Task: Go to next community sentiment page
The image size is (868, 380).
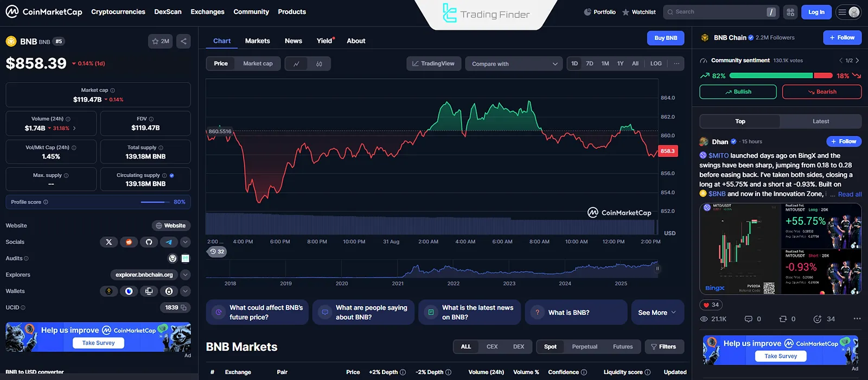Action: tap(857, 60)
